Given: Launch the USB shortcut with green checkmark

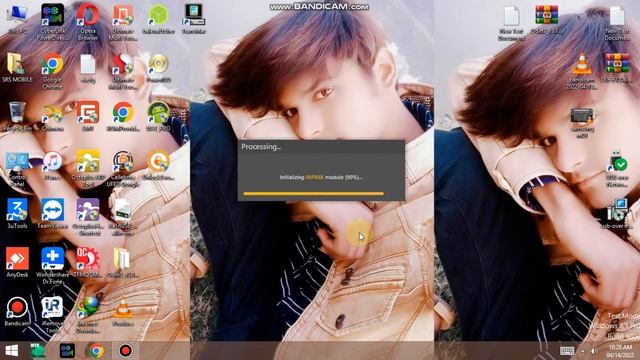Looking at the screenshot, I should coord(617,168).
